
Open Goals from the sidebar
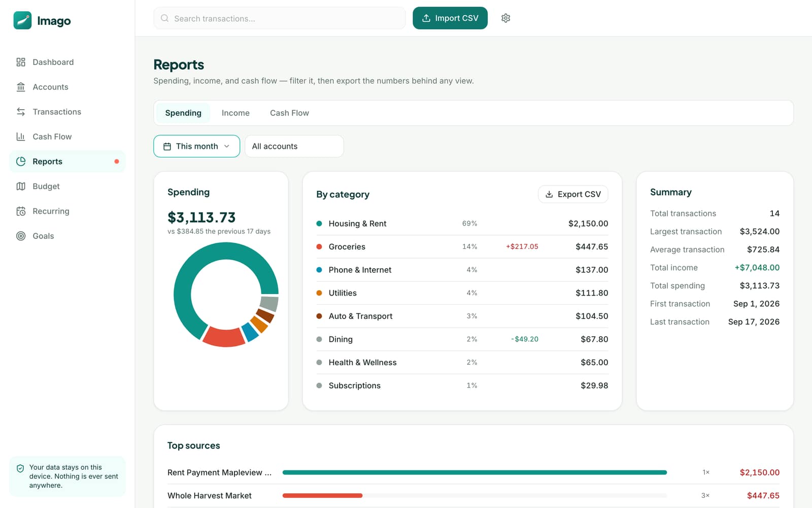tap(67, 236)
